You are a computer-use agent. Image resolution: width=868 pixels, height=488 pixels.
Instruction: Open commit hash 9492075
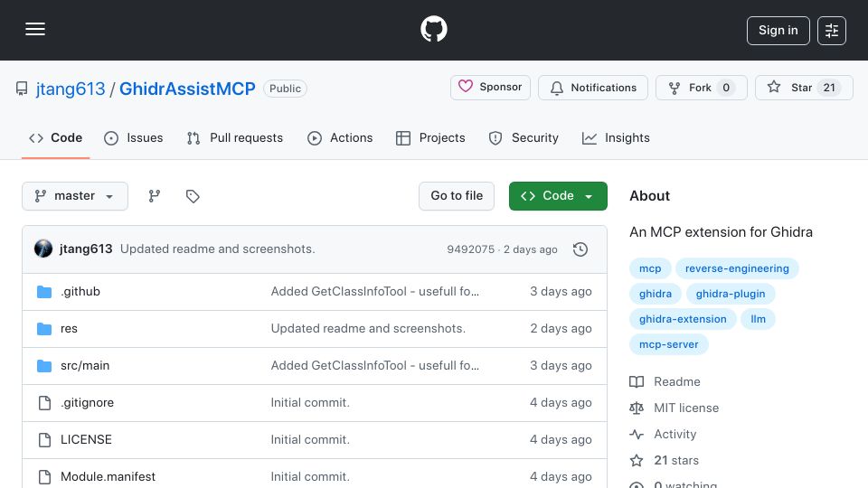[470, 249]
